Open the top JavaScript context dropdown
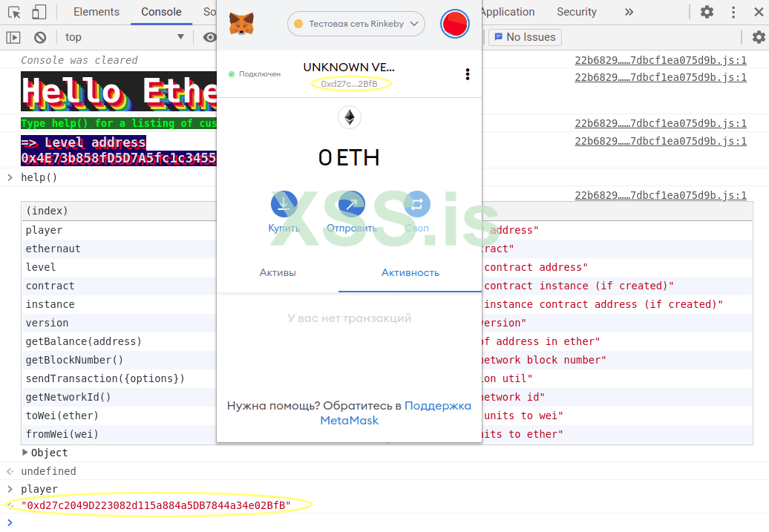This screenshot has width=769, height=532. click(125, 37)
